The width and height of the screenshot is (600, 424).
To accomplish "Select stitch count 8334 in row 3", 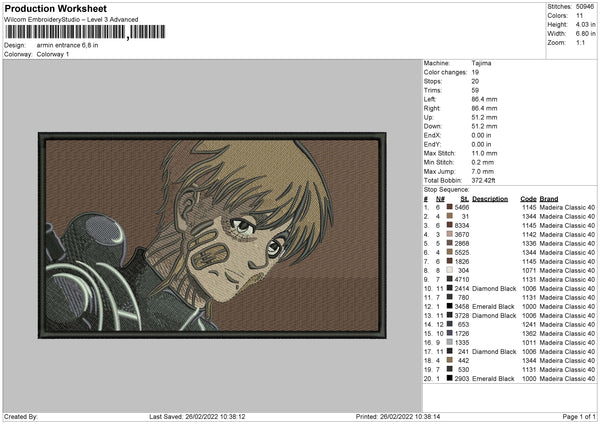I will point(462,225).
